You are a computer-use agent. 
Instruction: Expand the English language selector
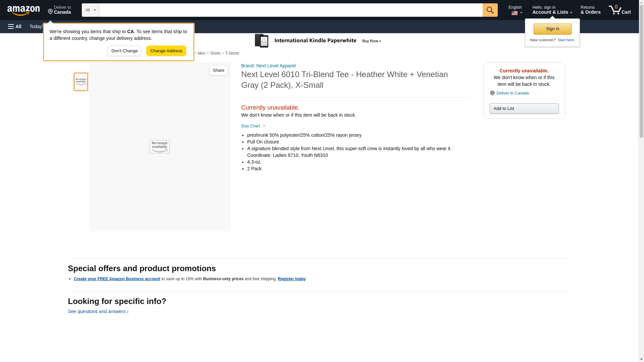click(x=515, y=10)
